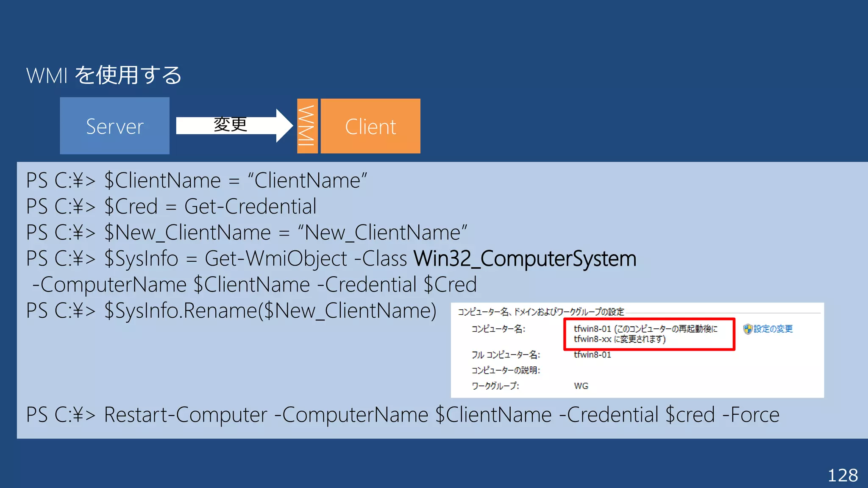Click the コンピューターの説明 label

click(506, 370)
